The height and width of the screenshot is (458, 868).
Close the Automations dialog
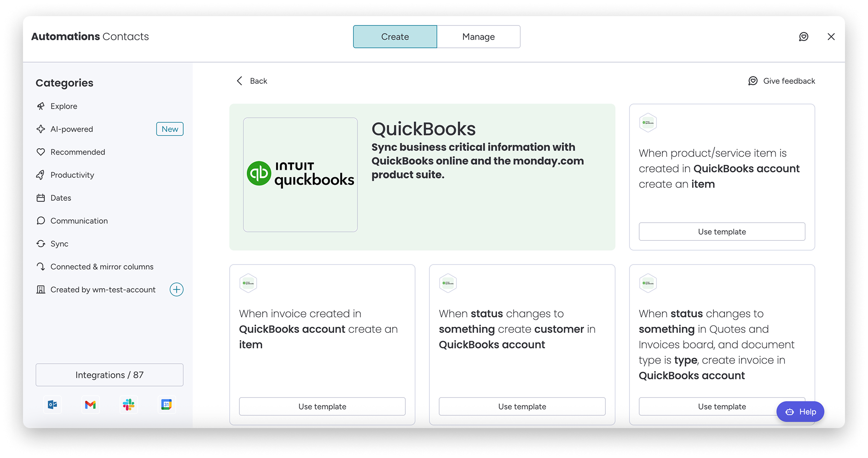831,37
